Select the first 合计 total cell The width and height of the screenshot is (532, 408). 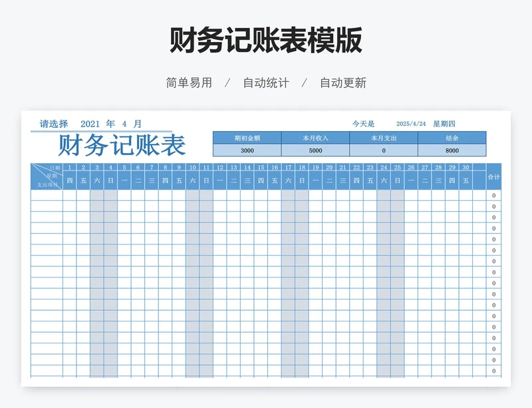point(493,196)
